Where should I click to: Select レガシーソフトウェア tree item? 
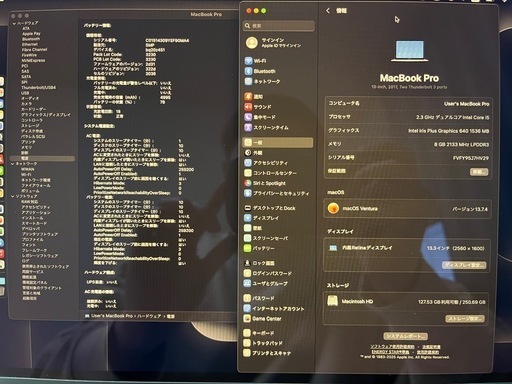coord(40,256)
